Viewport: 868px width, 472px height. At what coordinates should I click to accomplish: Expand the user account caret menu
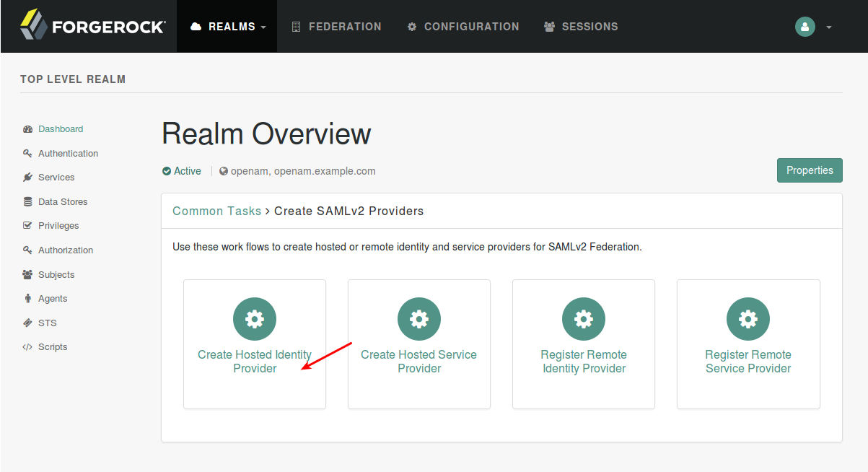(829, 27)
